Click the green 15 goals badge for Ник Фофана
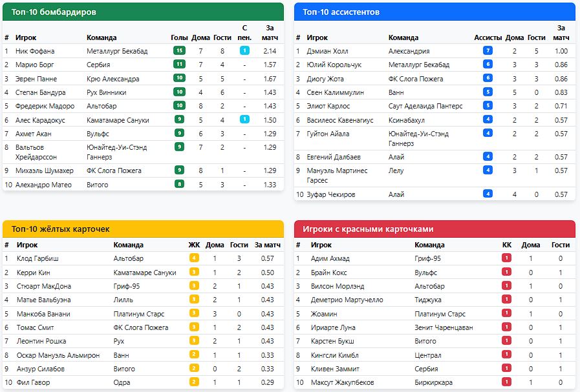 tap(179, 51)
